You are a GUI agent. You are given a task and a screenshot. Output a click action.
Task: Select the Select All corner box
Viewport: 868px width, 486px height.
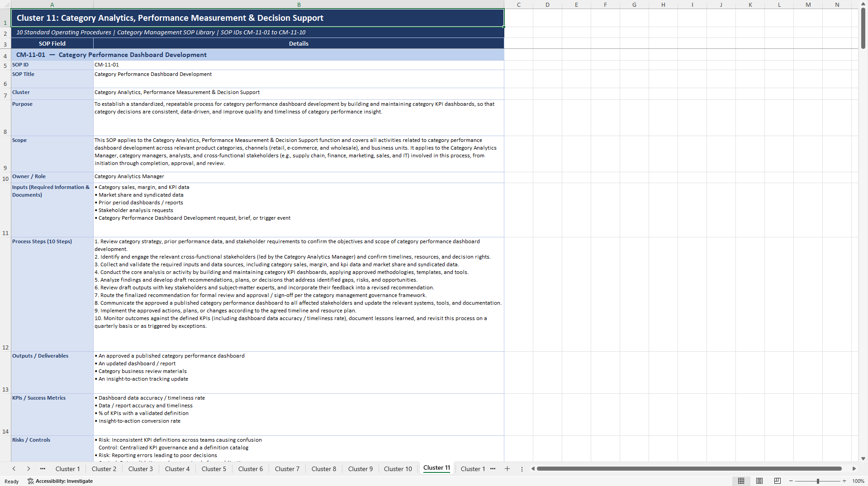[5, 5]
